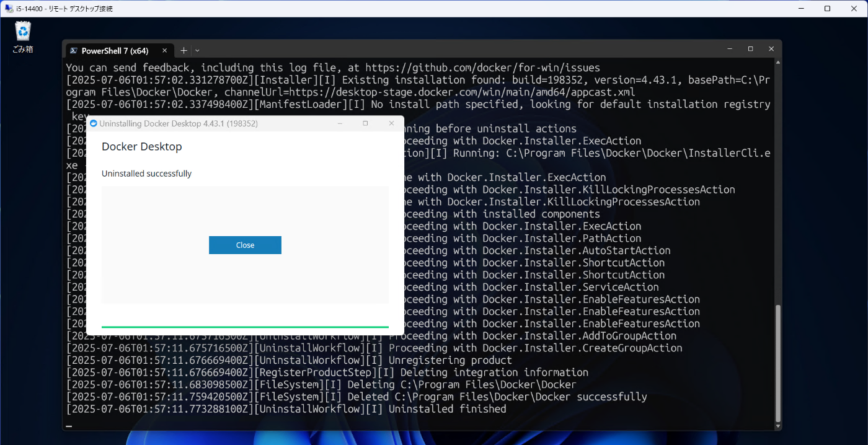Maximize the PowerShell terminal window

click(x=750, y=48)
